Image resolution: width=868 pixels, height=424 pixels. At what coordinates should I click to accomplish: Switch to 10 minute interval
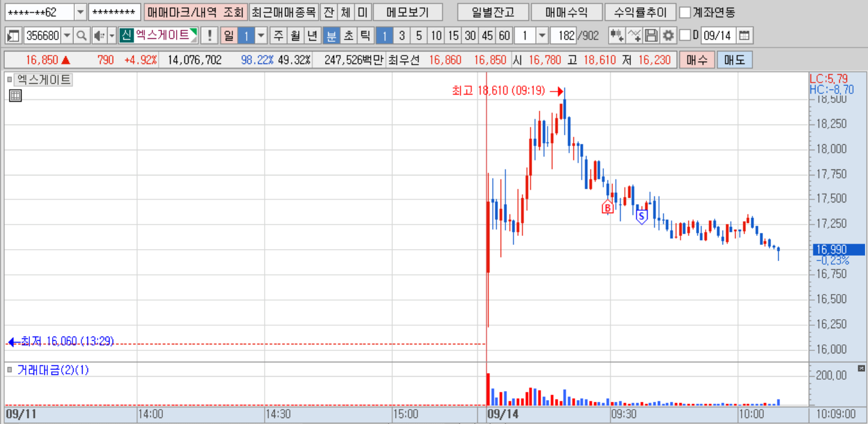(436, 36)
